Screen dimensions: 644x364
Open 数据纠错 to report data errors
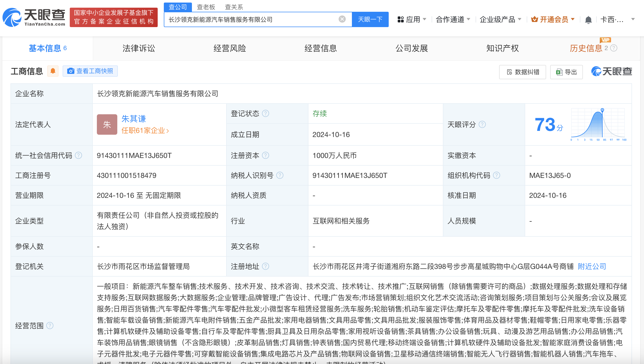(x=522, y=72)
